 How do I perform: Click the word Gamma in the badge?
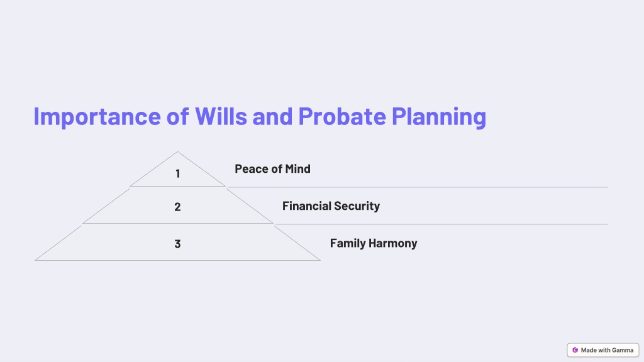pyautogui.click(x=623, y=350)
